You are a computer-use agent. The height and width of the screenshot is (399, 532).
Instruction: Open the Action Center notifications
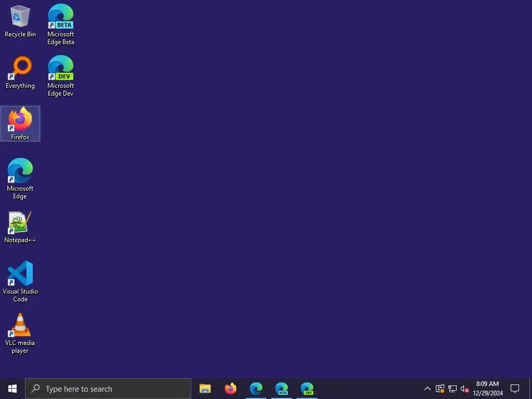pos(515,389)
